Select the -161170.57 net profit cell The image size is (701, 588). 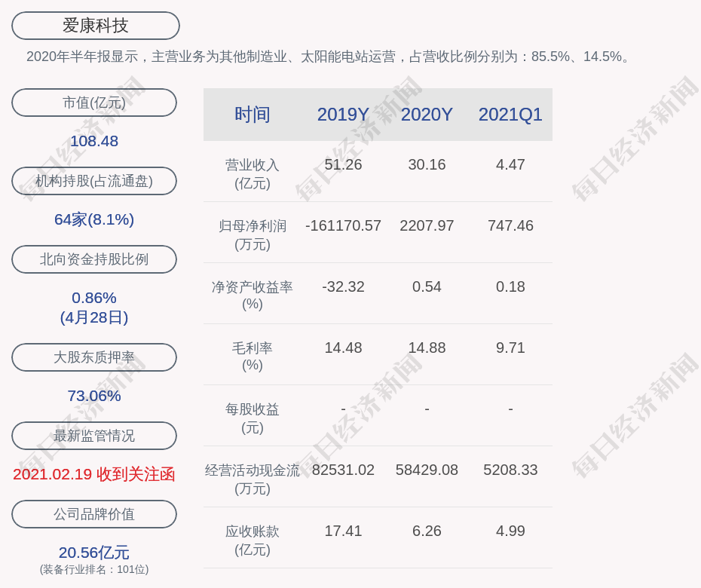344,225
